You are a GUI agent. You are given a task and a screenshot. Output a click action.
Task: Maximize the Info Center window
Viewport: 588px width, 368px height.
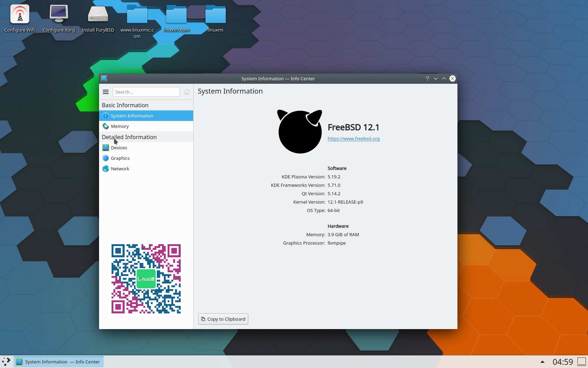(444, 79)
